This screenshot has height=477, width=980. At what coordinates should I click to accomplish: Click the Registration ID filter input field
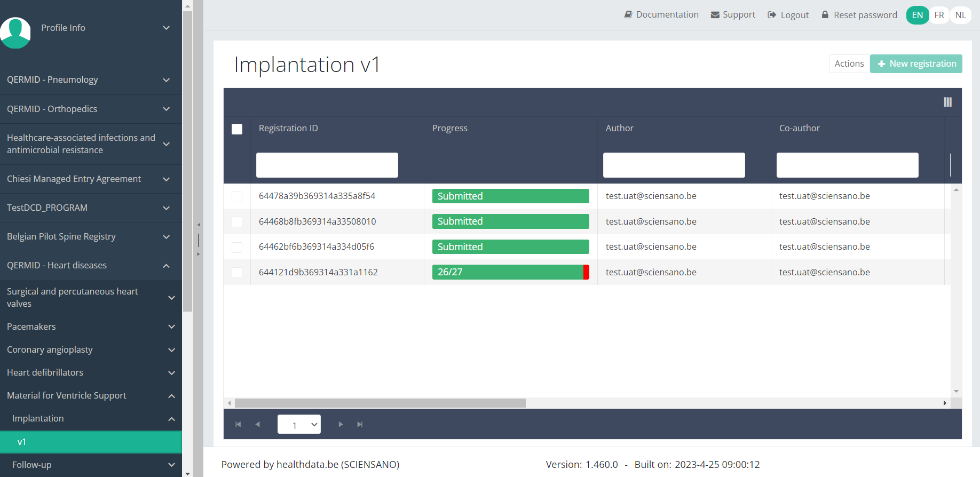tap(327, 165)
